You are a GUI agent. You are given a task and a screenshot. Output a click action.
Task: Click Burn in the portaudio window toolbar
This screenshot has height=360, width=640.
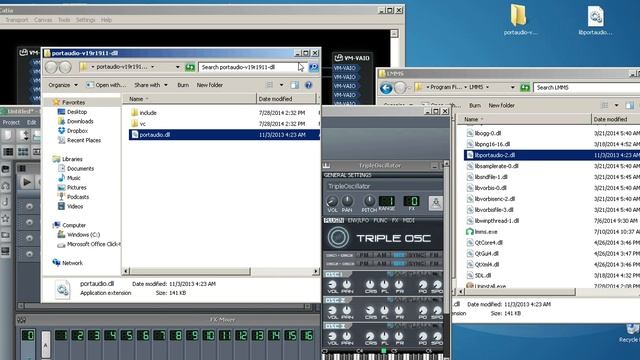click(183, 85)
